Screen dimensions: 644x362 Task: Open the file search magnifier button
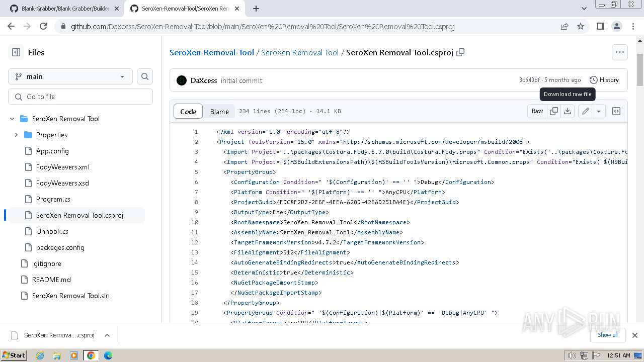pyautogui.click(x=145, y=76)
